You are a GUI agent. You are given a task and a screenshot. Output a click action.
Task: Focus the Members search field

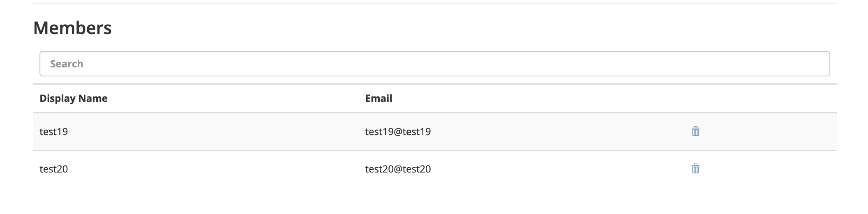pyautogui.click(x=434, y=64)
